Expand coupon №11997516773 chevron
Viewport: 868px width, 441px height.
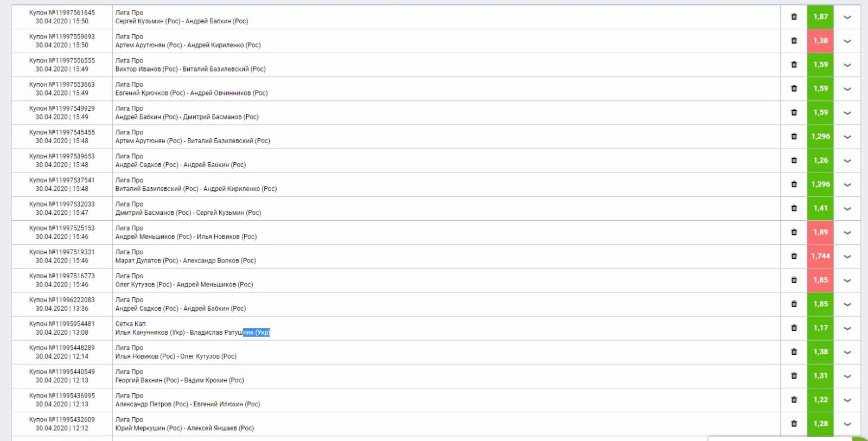(x=847, y=280)
